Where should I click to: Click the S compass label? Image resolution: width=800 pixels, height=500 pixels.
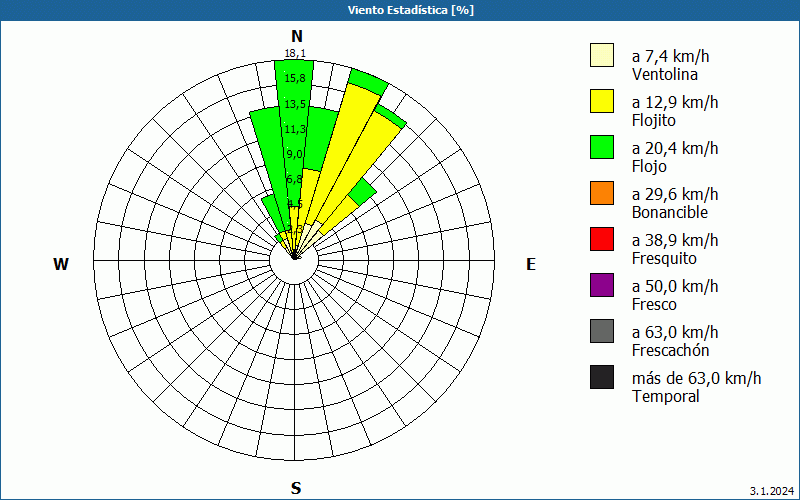tap(296, 488)
